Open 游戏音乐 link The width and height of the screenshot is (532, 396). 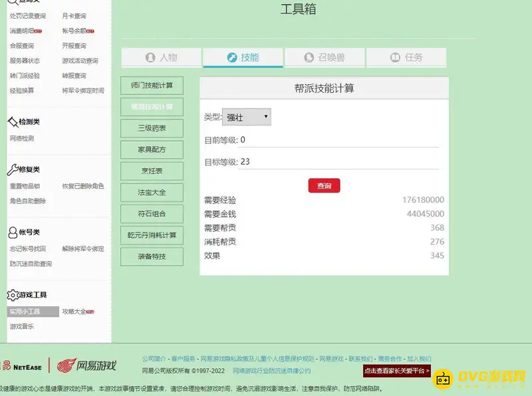[22, 326]
